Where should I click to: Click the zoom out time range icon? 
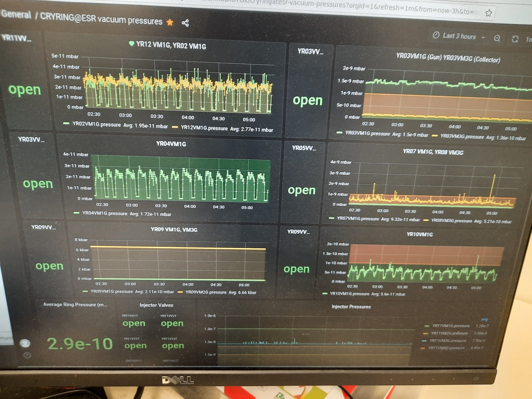pyautogui.click(x=497, y=38)
